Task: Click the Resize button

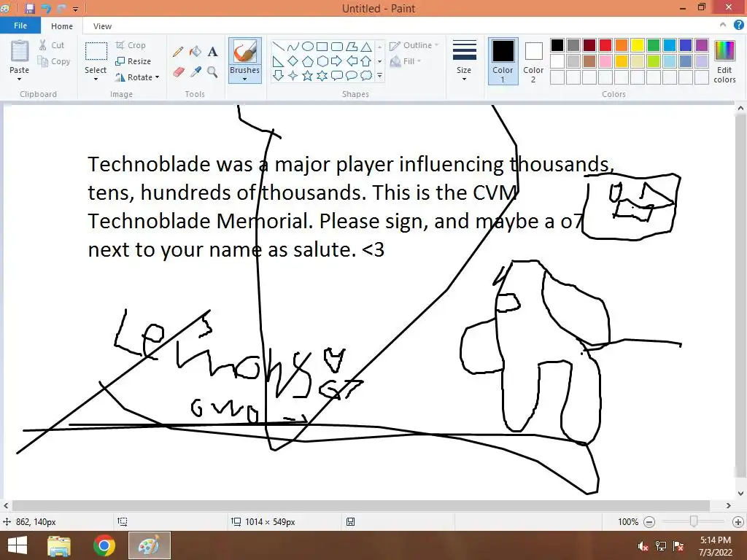Action: tap(133, 61)
